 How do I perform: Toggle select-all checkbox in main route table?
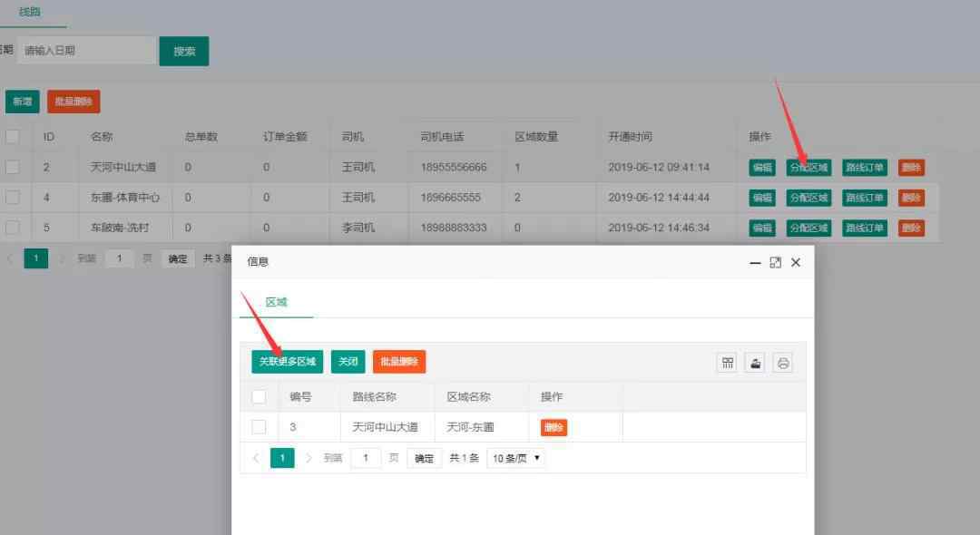point(12,137)
